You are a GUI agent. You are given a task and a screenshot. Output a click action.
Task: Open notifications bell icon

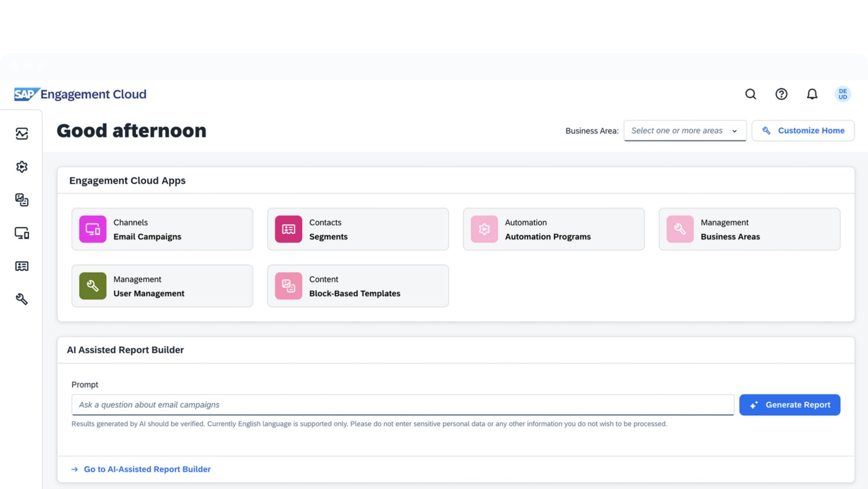[812, 94]
